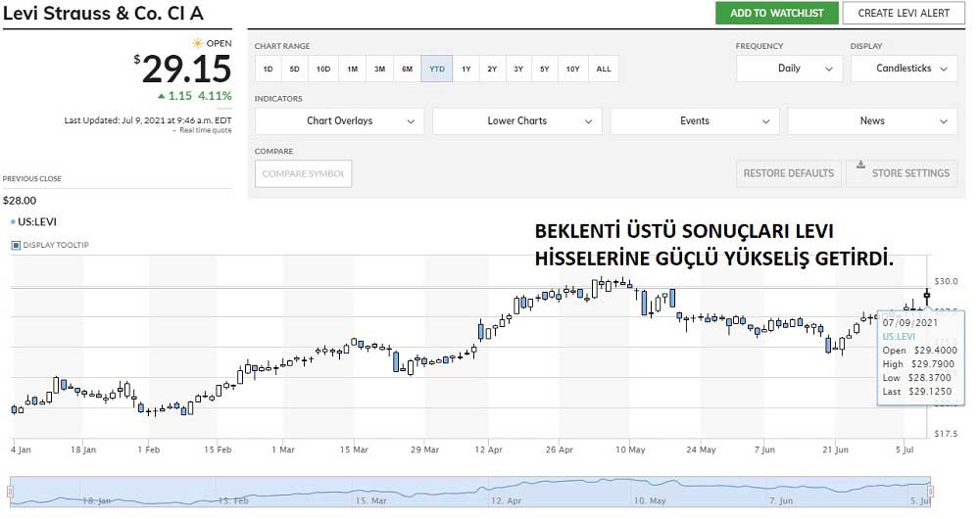
Task: Select the 6M chart range
Action: [x=407, y=69]
